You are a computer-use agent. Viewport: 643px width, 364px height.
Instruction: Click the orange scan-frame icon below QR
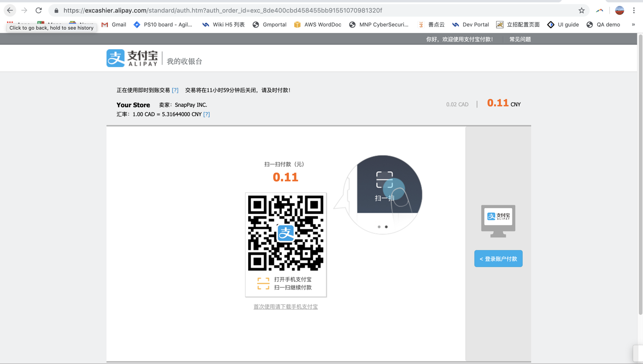click(x=263, y=283)
